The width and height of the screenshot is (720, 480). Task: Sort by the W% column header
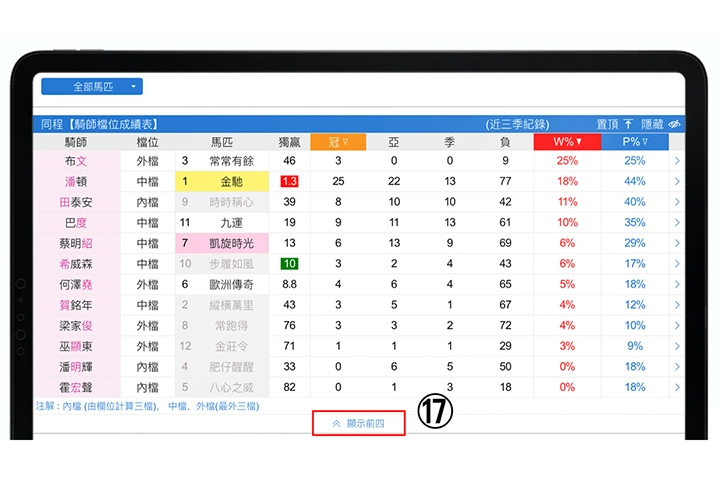[567, 142]
